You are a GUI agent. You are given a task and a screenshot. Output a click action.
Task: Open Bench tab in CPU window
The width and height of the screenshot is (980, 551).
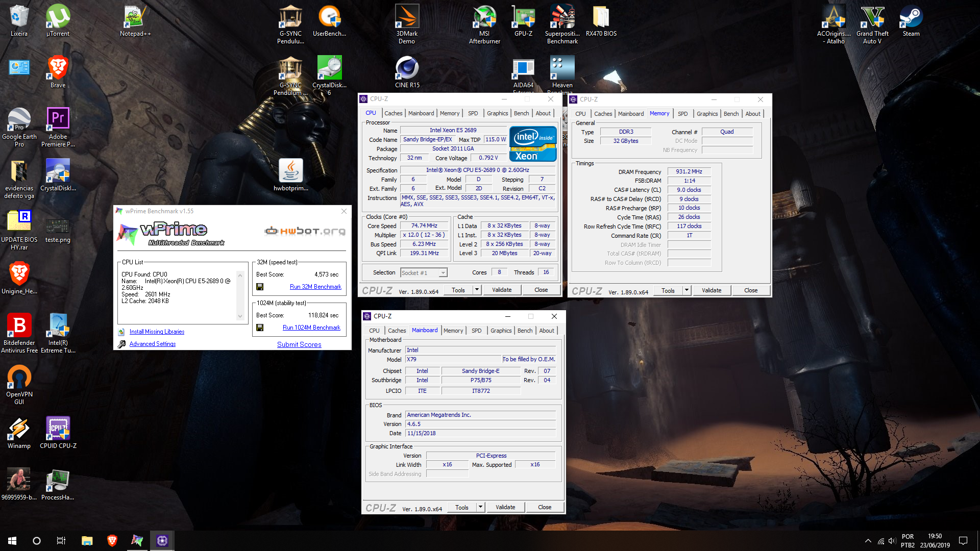click(521, 113)
